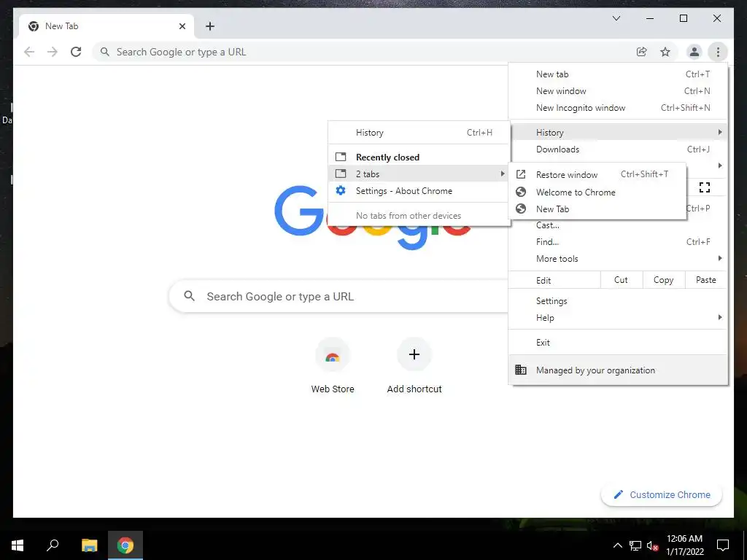Select New window from Chrome menu

[618, 91]
